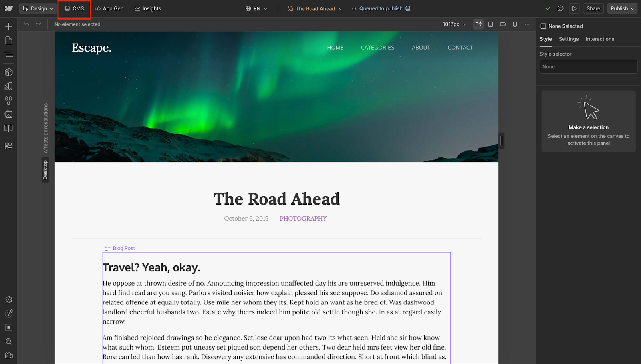Open the Variables droplets panel
This screenshot has height=364, width=641.
(x=8, y=100)
